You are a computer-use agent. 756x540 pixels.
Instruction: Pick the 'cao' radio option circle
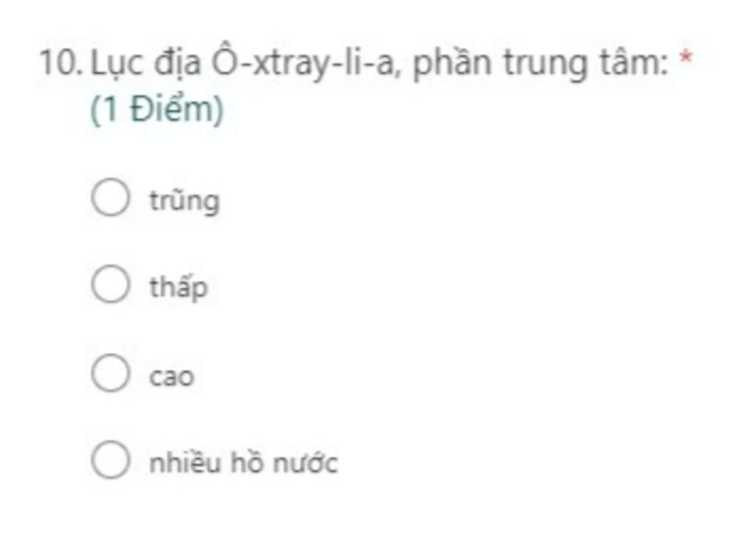[x=111, y=372]
